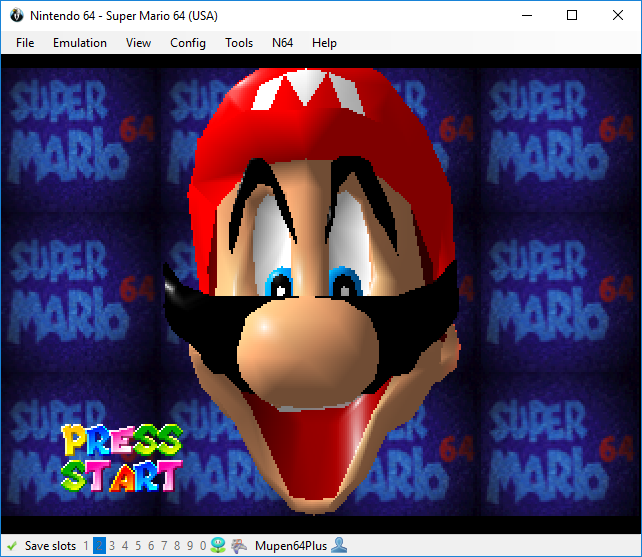Click the fire flower icon in status bar

[x=218, y=545]
